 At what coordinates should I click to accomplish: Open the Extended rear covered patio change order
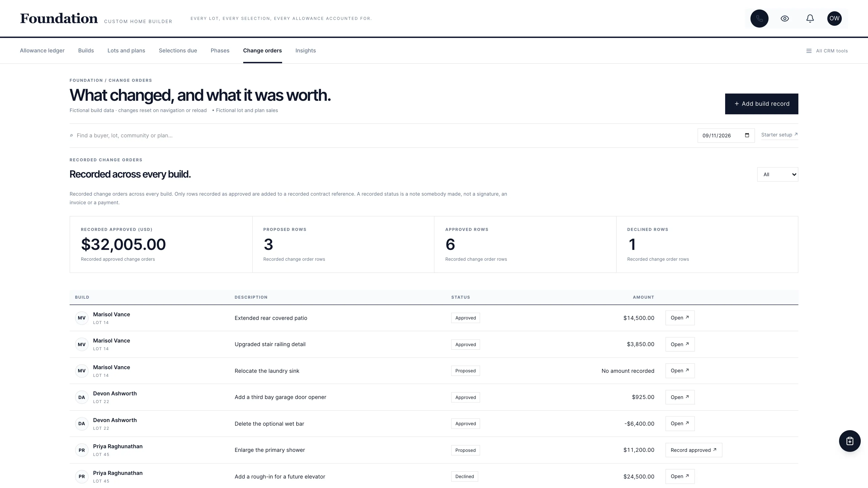(680, 318)
